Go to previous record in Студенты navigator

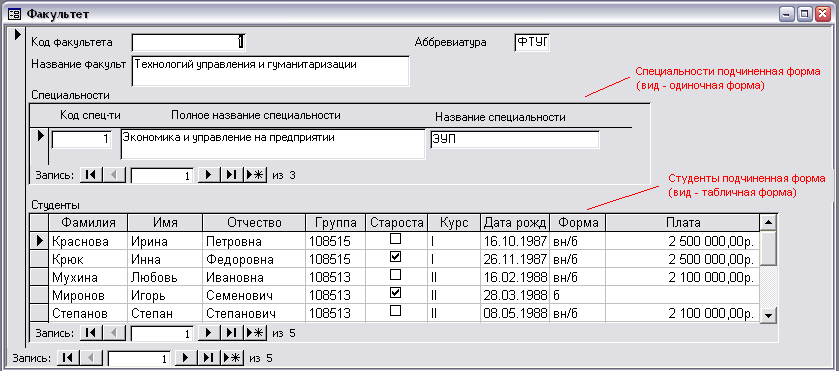(x=114, y=332)
